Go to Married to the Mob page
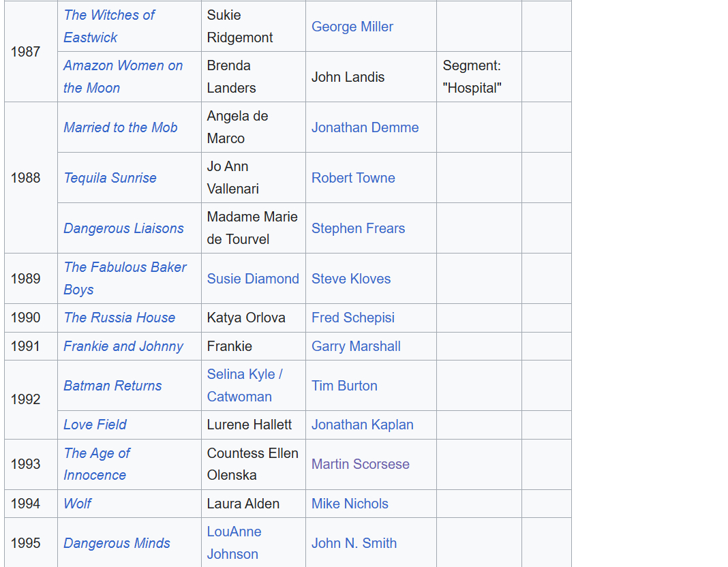 click(x=120, y=127)
